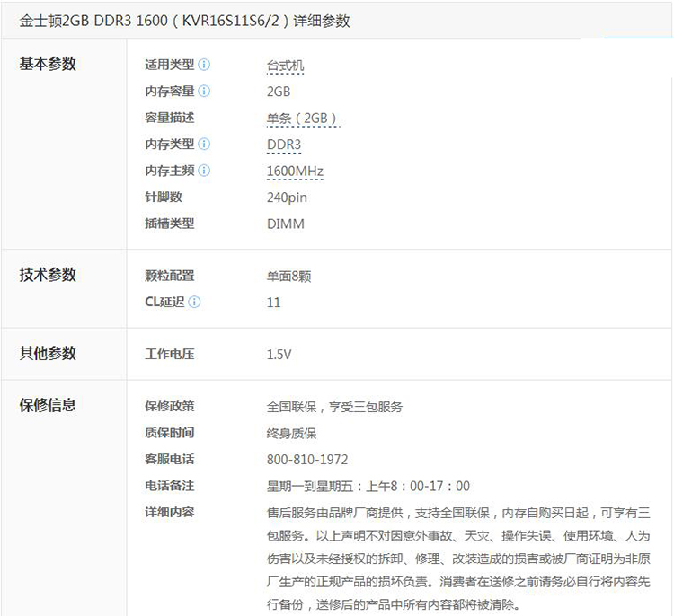The height and width of the screenshot is (616, 674).
Task: Click the info icon next to 内存主频
Action: point(204,171)
